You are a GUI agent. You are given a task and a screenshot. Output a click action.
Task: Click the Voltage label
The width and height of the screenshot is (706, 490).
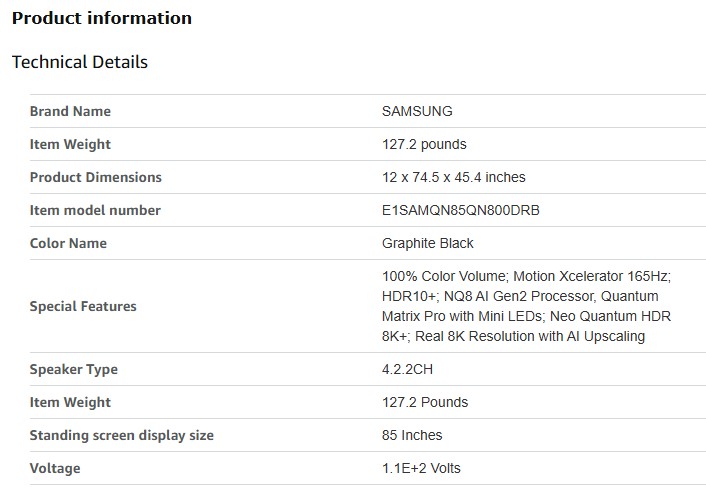pyautogui.click(x=55, y=468)
